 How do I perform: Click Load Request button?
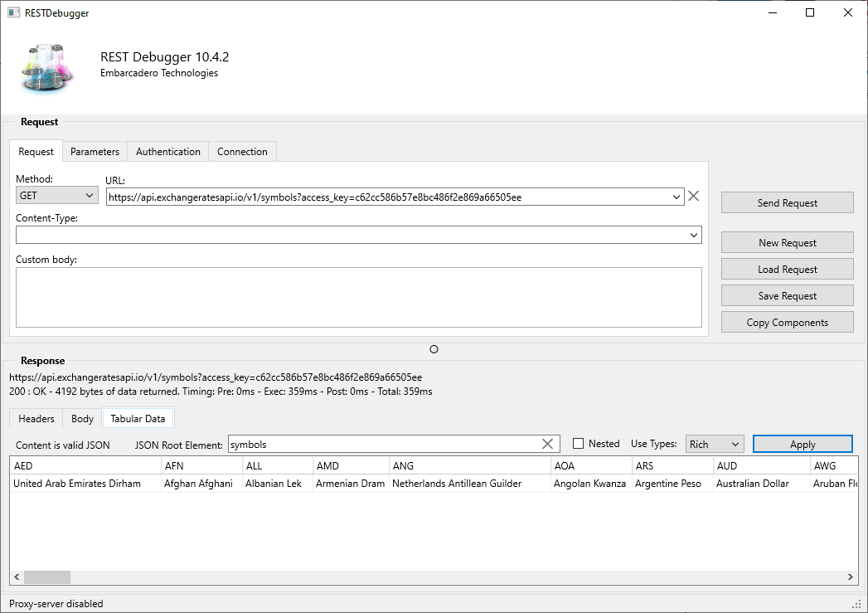point(788,269)
